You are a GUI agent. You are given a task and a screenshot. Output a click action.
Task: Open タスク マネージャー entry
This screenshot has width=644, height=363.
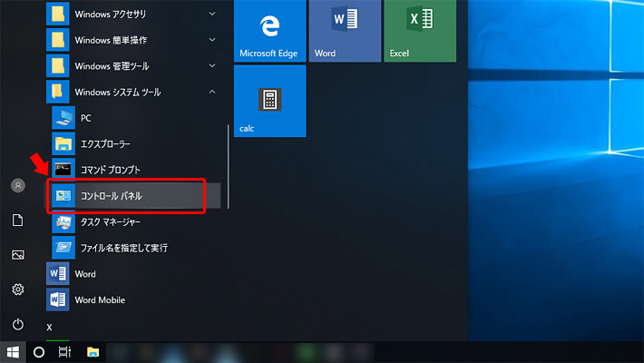point(127,221)
